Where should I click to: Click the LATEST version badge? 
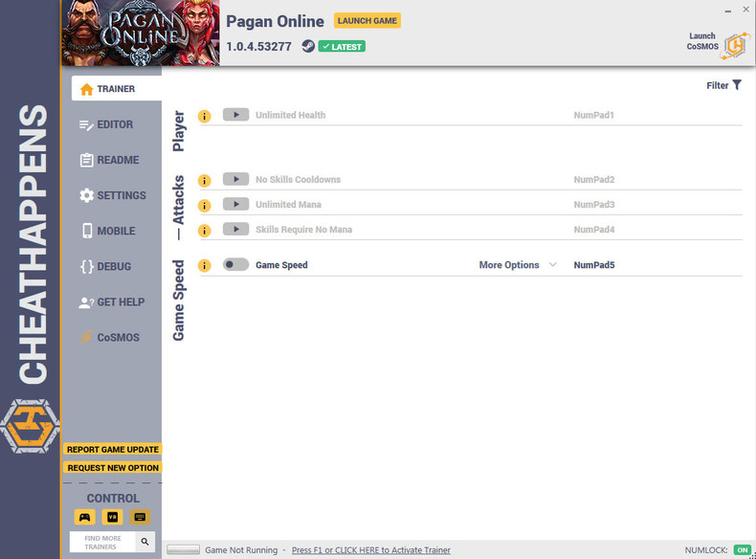342,47
